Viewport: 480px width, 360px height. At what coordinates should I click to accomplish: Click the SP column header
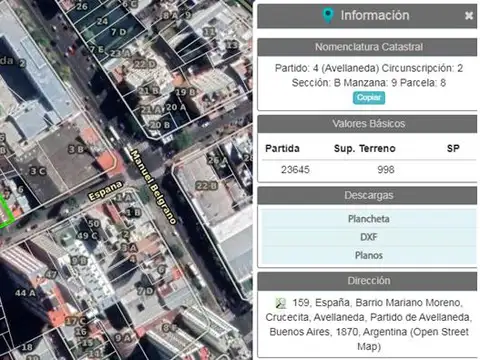(453, 148)
